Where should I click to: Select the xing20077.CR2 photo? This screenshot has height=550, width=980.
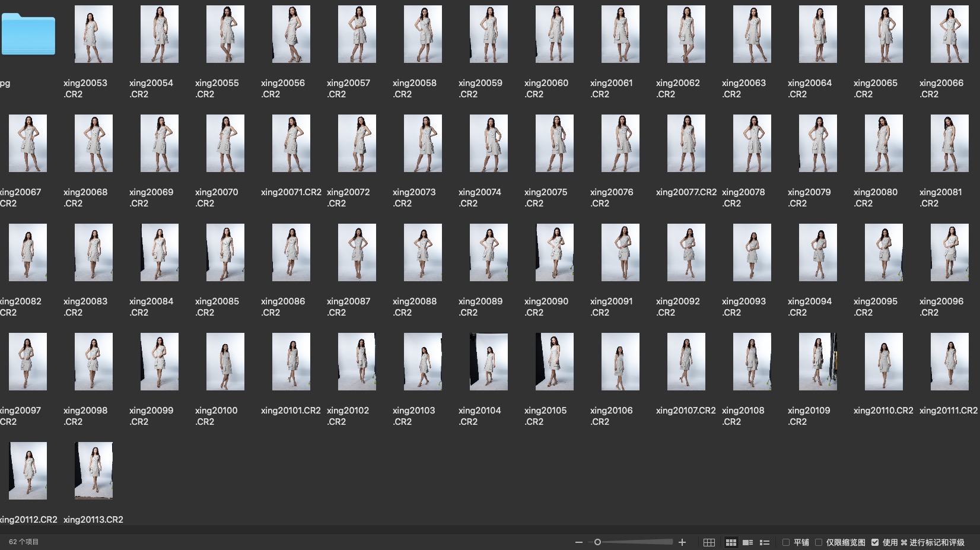[x=686, y=144]
